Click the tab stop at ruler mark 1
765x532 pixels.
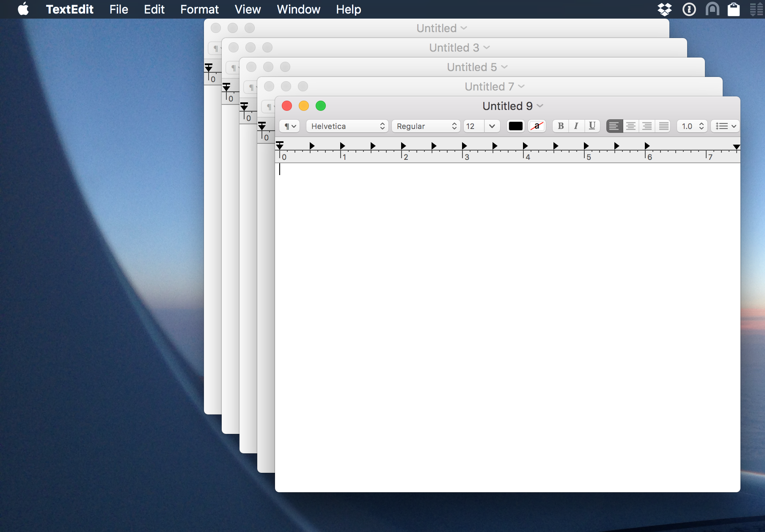coord(342,146)
